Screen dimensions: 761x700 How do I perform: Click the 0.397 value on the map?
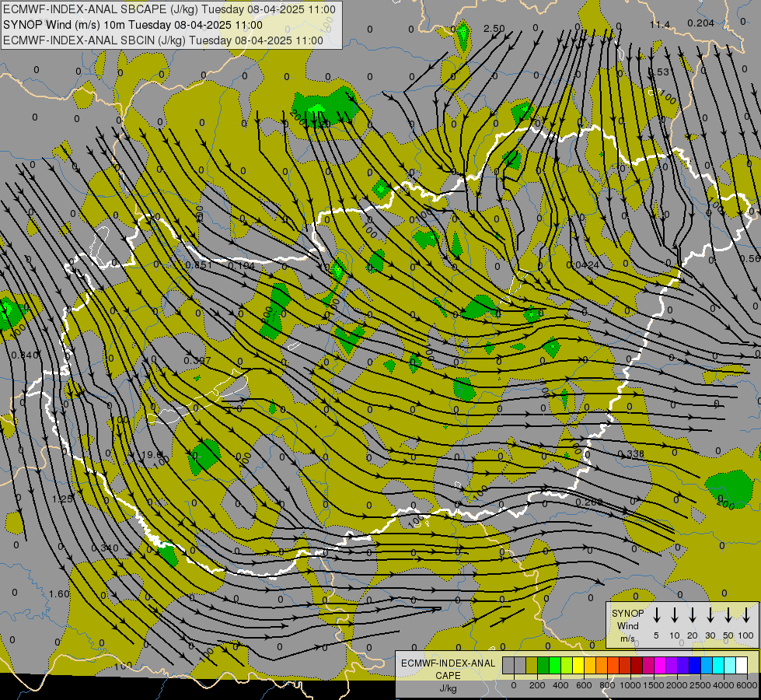coord(197,360)
